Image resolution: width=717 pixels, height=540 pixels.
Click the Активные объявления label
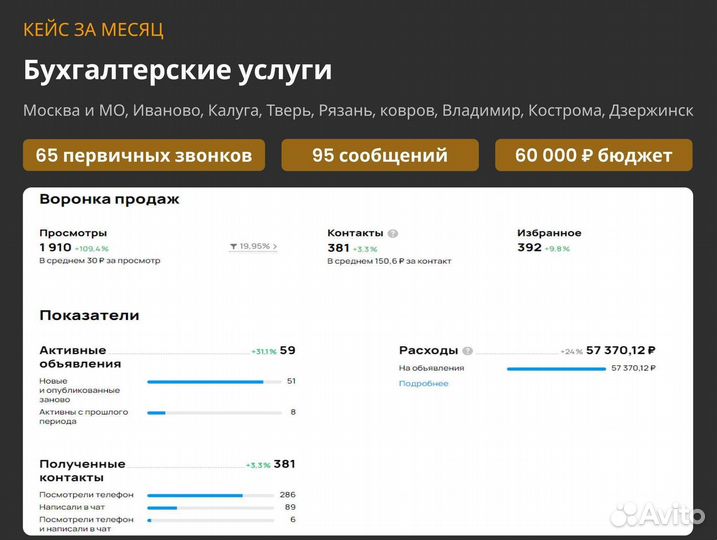[x=80, y=357]
